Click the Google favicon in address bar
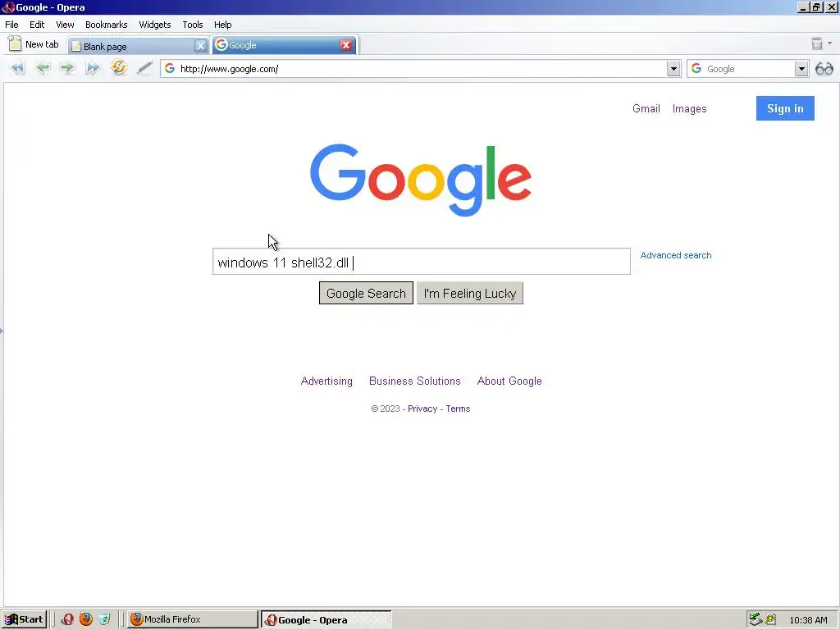 (170, 69)
